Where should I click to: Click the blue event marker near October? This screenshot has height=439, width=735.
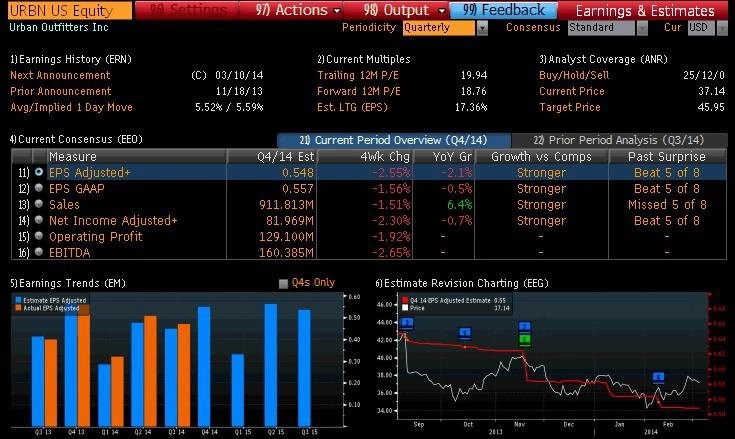tap(465, 333)
